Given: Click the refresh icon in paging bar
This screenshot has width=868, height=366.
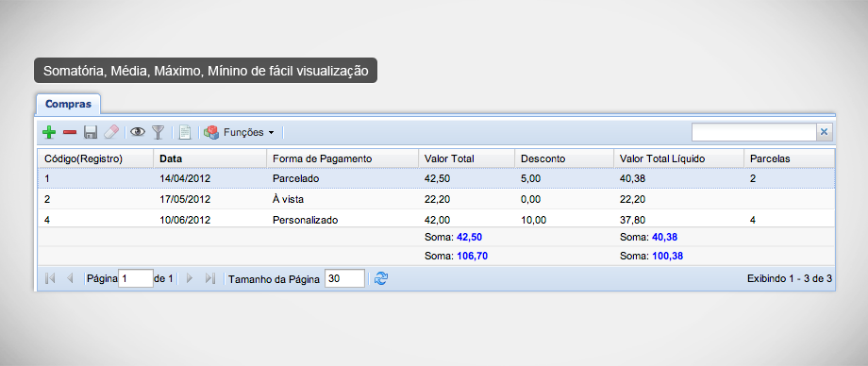Looking at the screenshot, I should (381, 278).
